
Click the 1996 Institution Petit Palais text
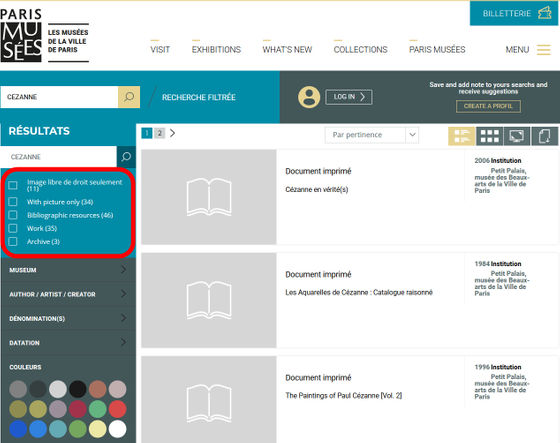click(x=502, y=382)
